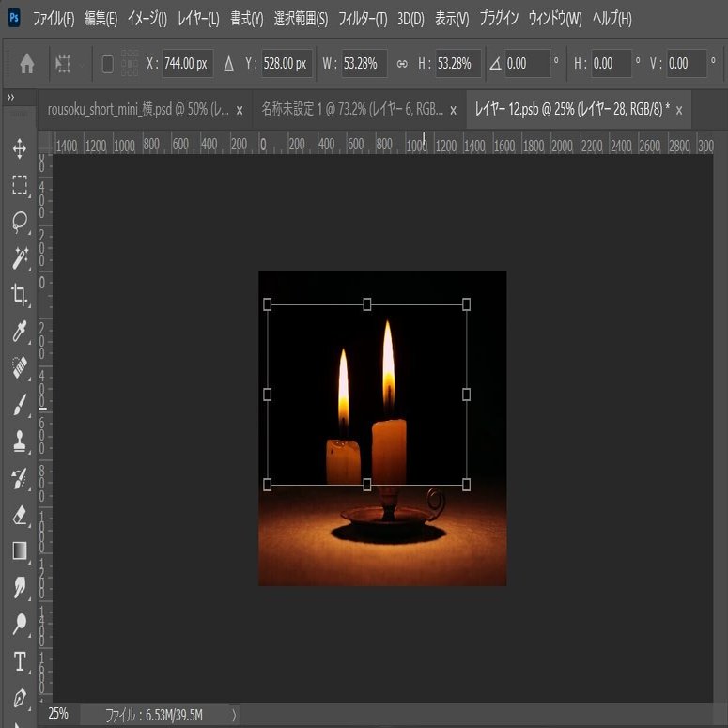Image resolution: width=728 pixels, height=728 pixels.
Task: Click the horizontal ruler at top
Action: coord(383,145)
